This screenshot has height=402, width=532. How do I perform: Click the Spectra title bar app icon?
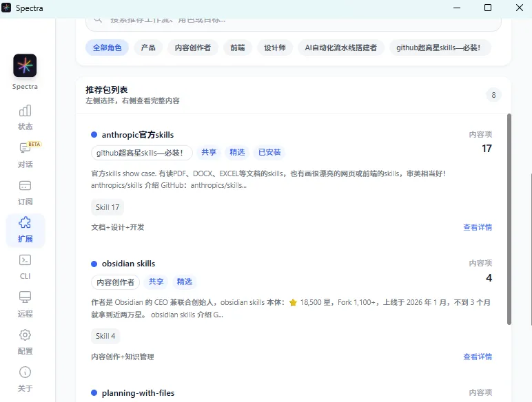point(6,8)
